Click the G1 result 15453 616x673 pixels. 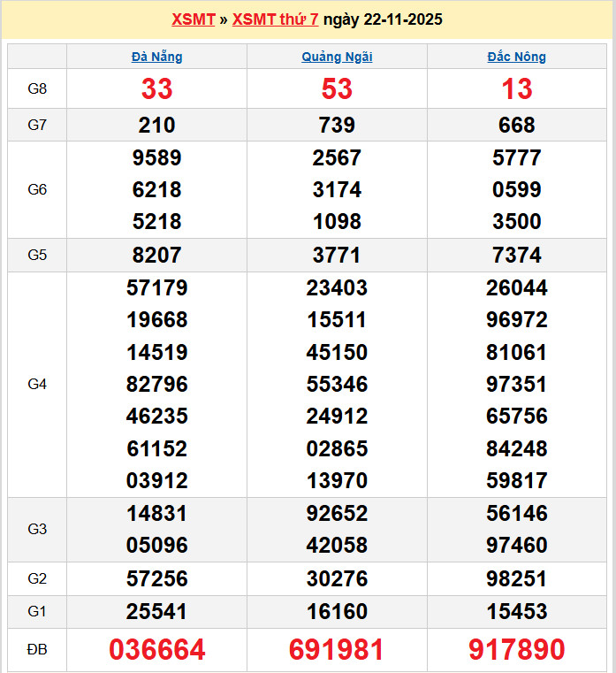pyautogui.click(x=517, y=611)
